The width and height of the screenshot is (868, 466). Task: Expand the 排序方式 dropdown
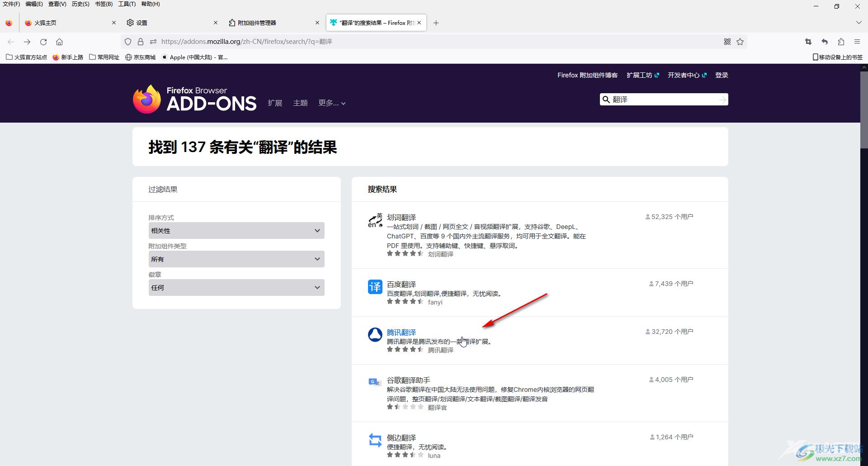(236, 231)
